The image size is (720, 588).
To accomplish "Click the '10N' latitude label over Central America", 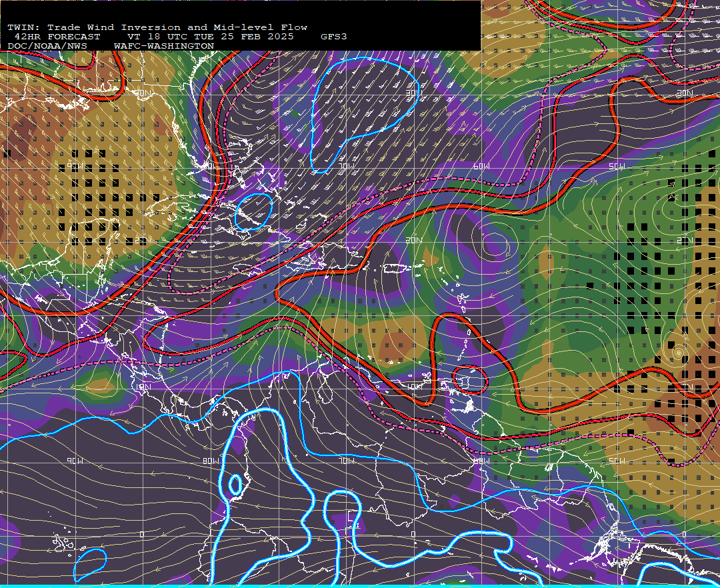I will [144, 387].
